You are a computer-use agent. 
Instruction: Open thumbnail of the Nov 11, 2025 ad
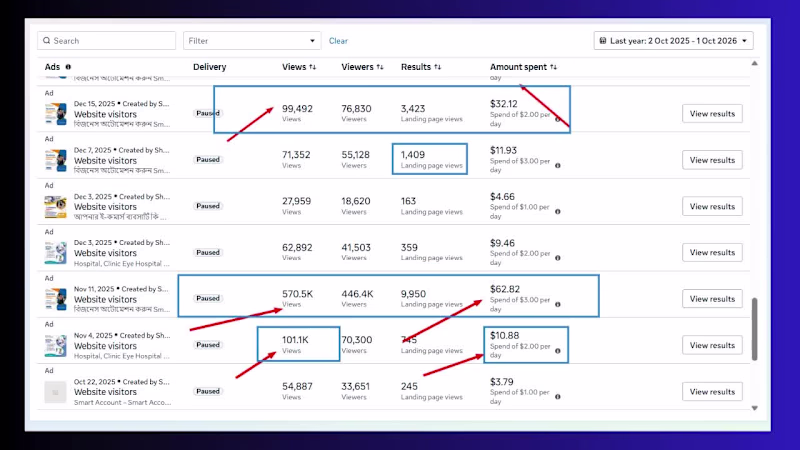point(55,299)
